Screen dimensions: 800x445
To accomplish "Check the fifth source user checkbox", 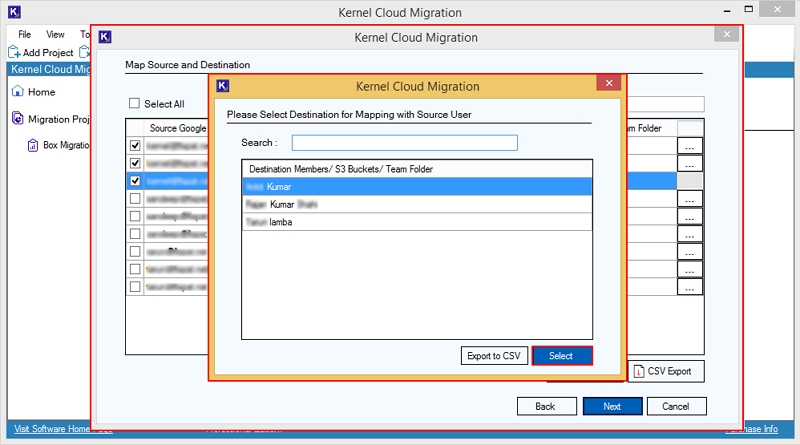I will (x=135, y=216).
